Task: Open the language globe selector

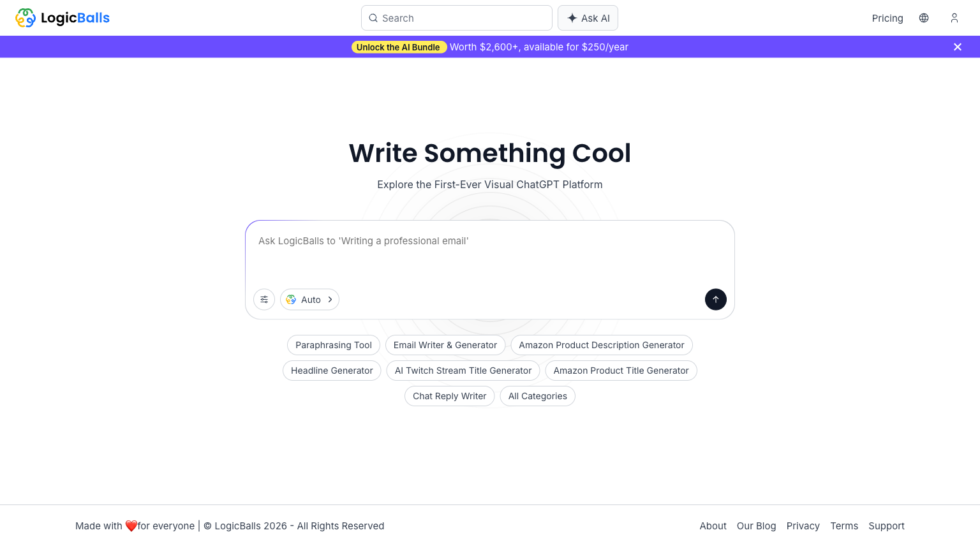Action: [924, 18]
